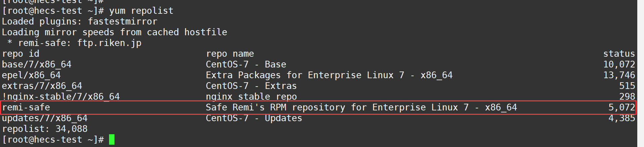Click the !nginx-stable/7/x86_64 repo id
Image resolution: width=644 pixels, height=147 pixels.
pos(61,97)
